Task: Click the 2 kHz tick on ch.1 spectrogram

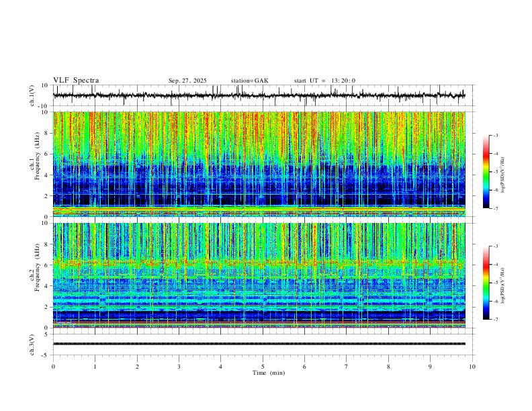Action: (x=46, y=196)
